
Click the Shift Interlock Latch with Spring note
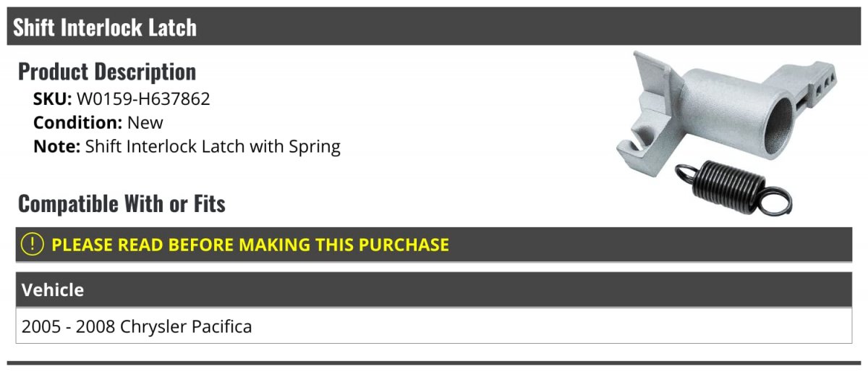[213, 147]
